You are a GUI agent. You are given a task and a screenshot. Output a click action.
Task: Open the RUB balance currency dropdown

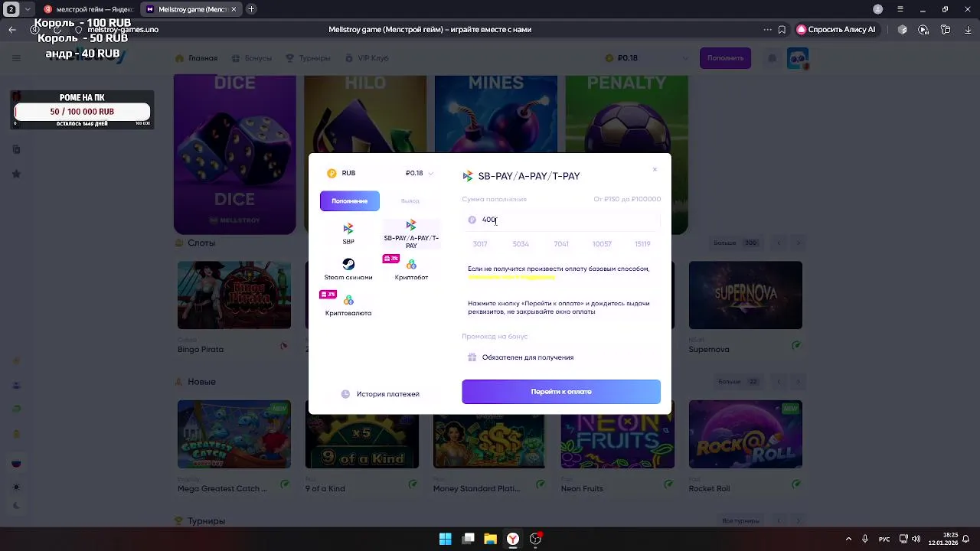419,173
